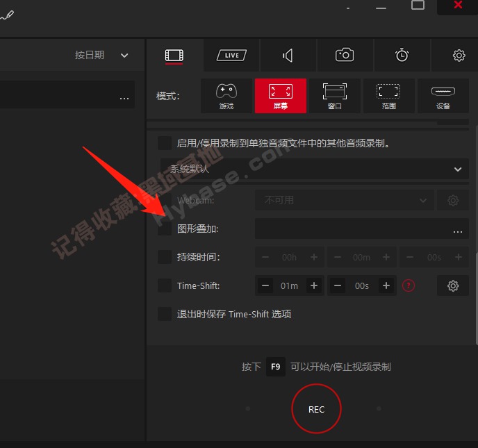Open the screenshot camera tab
Screen dimensions: 478x448
(x=345, y=56)
